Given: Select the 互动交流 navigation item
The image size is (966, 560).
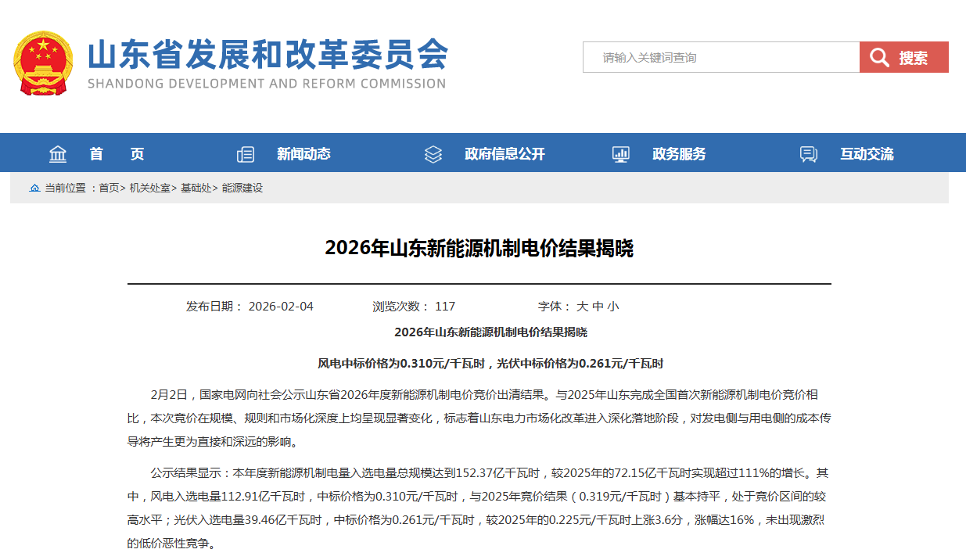Looking at the screenshot, I should point(867,154).
